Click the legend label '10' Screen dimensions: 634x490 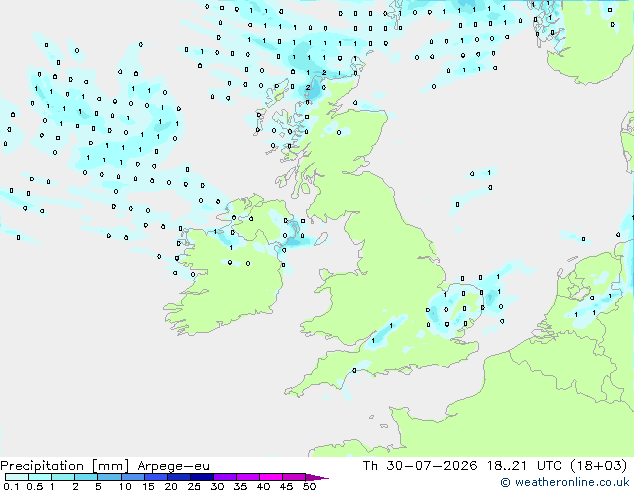pyautogui.click(x=125, y=486)
